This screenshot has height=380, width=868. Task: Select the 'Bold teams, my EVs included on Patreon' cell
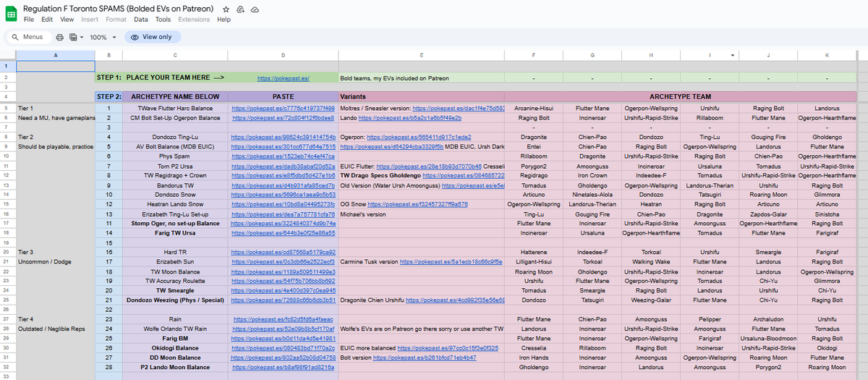tap(421, 77)
